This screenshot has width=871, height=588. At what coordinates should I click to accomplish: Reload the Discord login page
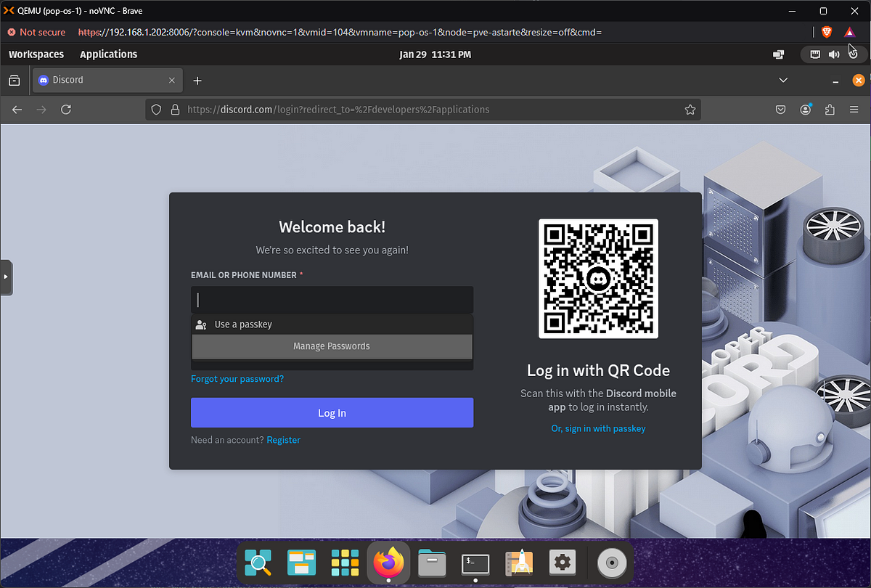tap(66, 110)
